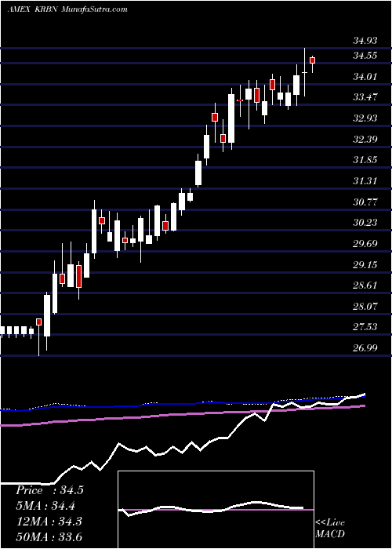Click the <<Live MACD label
392x549 pixels.
[330, 529]
